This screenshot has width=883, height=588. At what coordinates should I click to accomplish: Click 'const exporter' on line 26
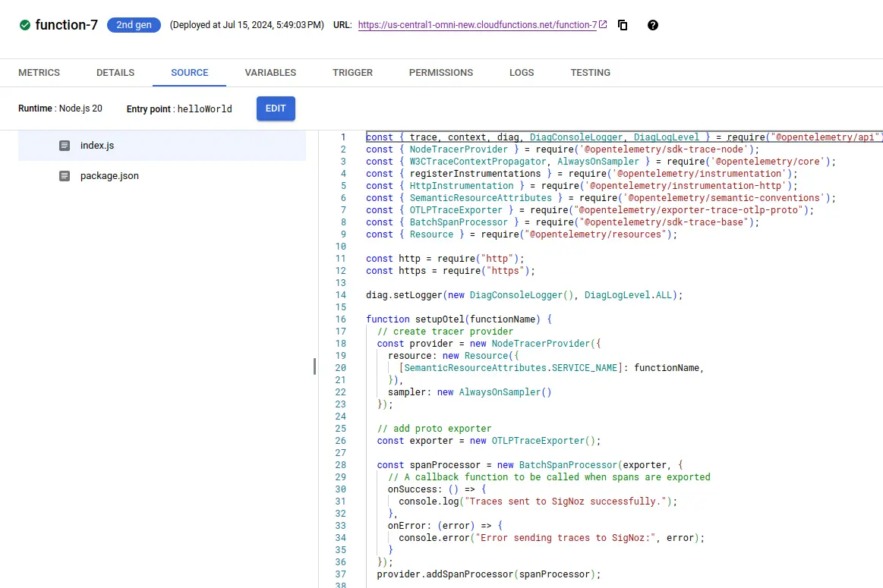(415, 441)
